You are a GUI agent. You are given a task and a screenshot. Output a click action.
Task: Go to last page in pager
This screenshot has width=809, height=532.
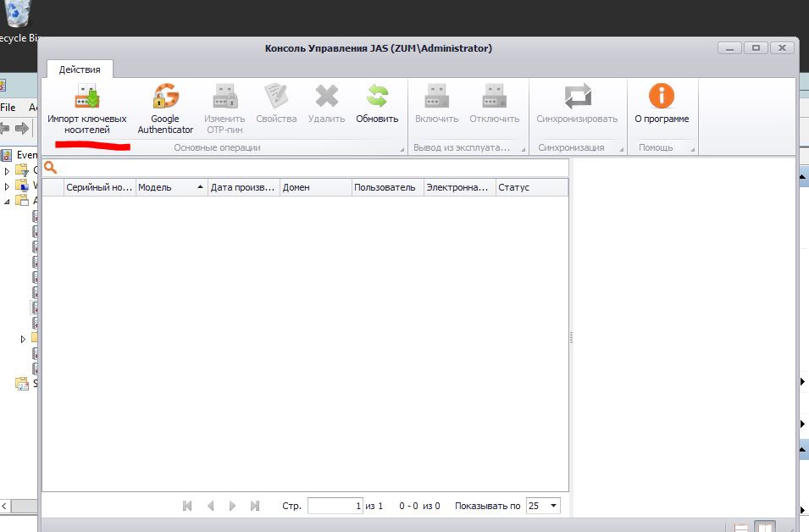[x=255, y=506]
